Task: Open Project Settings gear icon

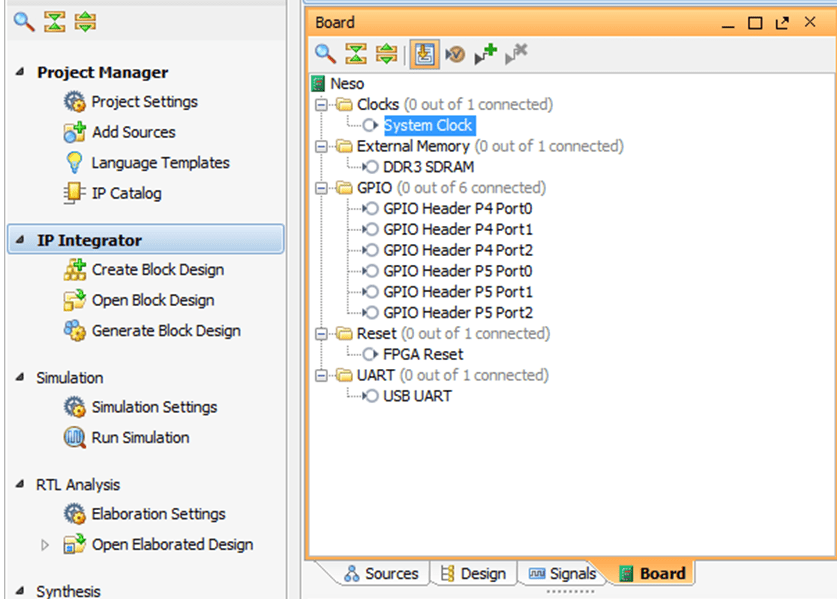Action: click(x=74, y=102)
